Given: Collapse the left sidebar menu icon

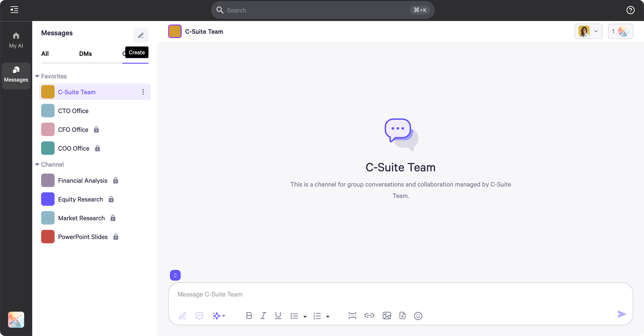Looking at the screenshot, I should [14, 10].
